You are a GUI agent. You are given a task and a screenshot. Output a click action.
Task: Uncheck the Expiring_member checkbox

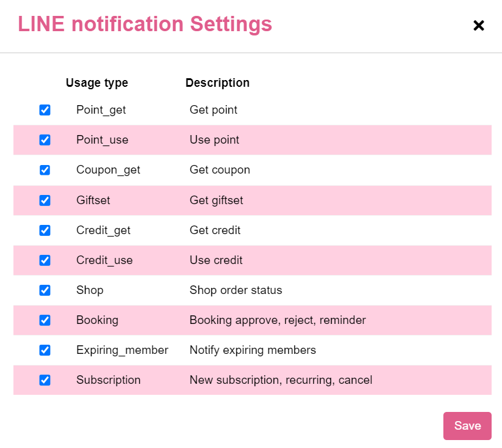pyautogui.click(x=45, y=350)
